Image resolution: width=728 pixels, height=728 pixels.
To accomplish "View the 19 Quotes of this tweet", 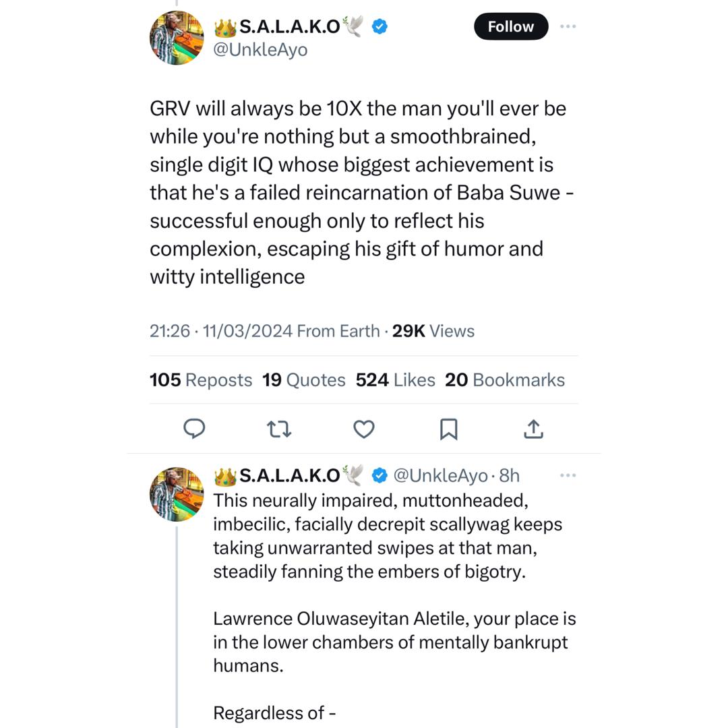I will [304, 380].
